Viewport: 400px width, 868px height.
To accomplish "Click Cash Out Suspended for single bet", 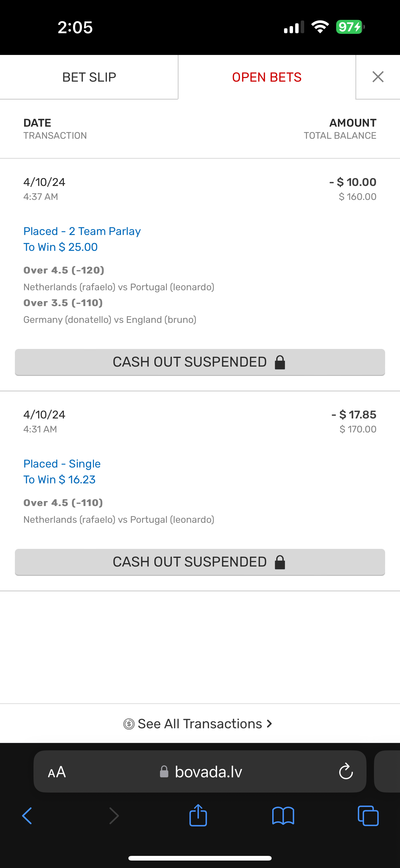I will coord(200,562).
